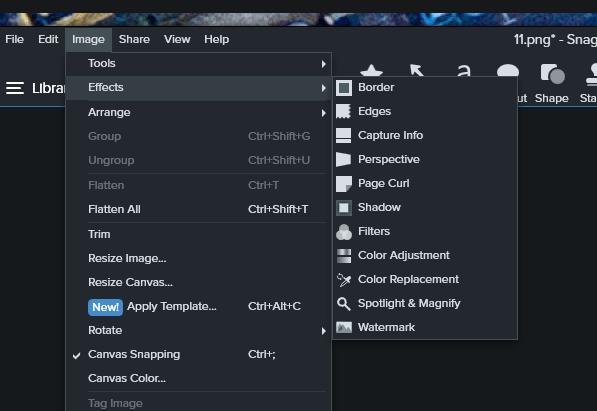Select Watermark label
Screen dimensions: 597x411
point(386,327)
